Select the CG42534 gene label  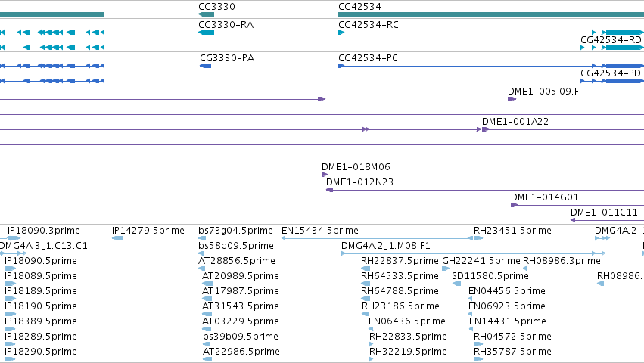(359, 7)
